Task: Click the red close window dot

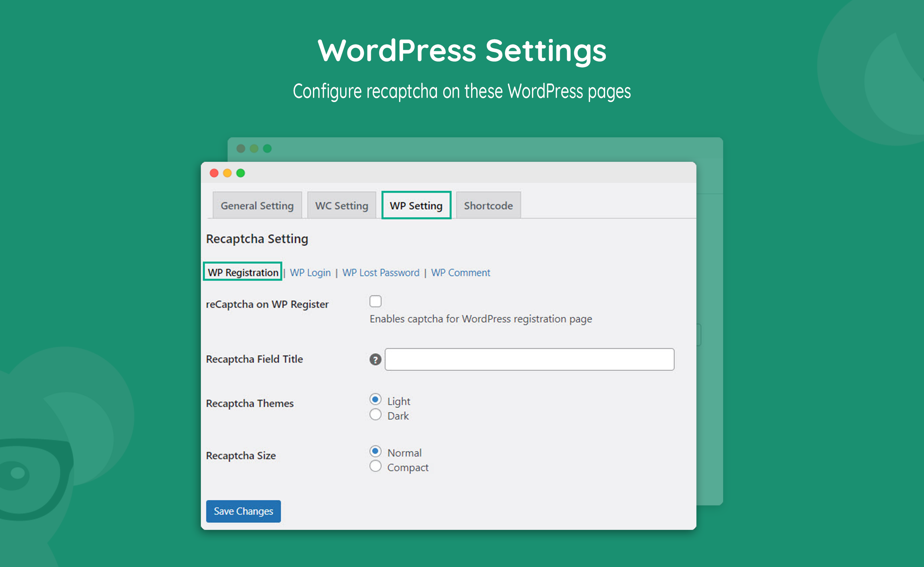Action: pos(214,173)
